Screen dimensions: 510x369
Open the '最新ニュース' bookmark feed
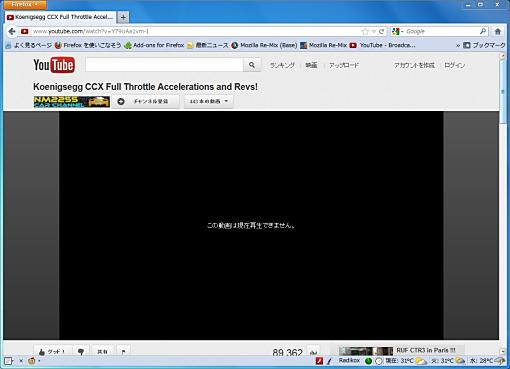coord(208,45)
